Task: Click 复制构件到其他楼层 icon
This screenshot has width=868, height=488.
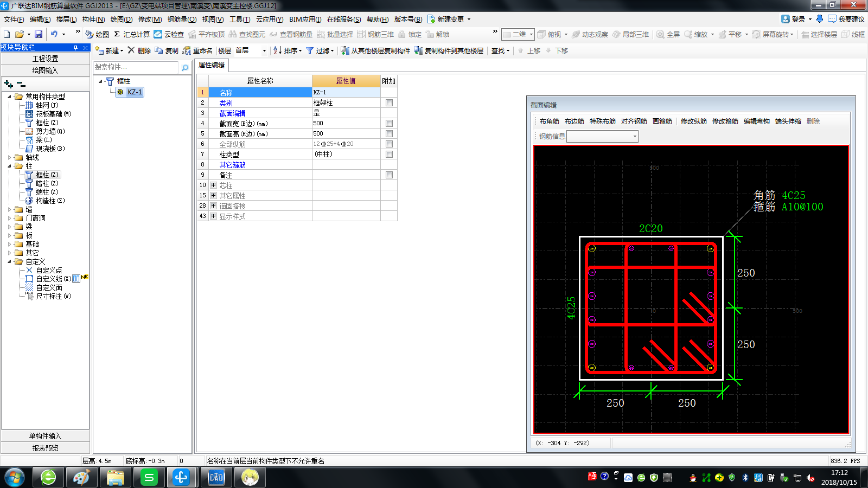Action: (449, 50)
